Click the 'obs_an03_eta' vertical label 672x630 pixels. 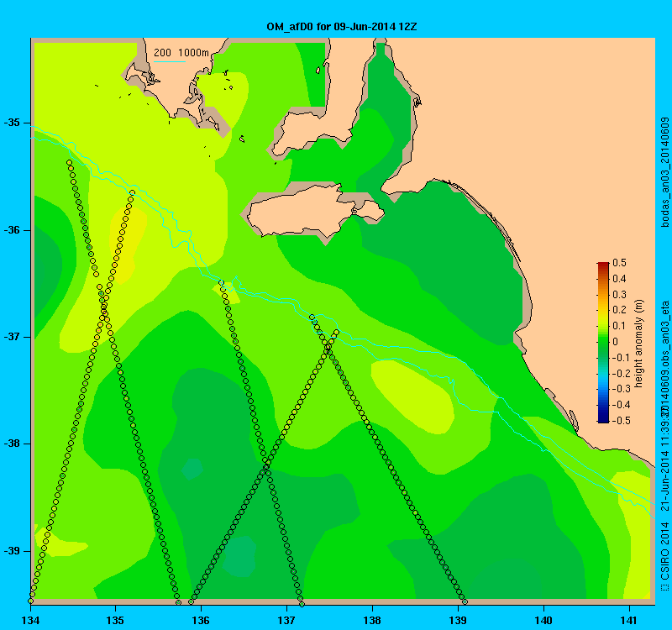(x=664, y=333)
